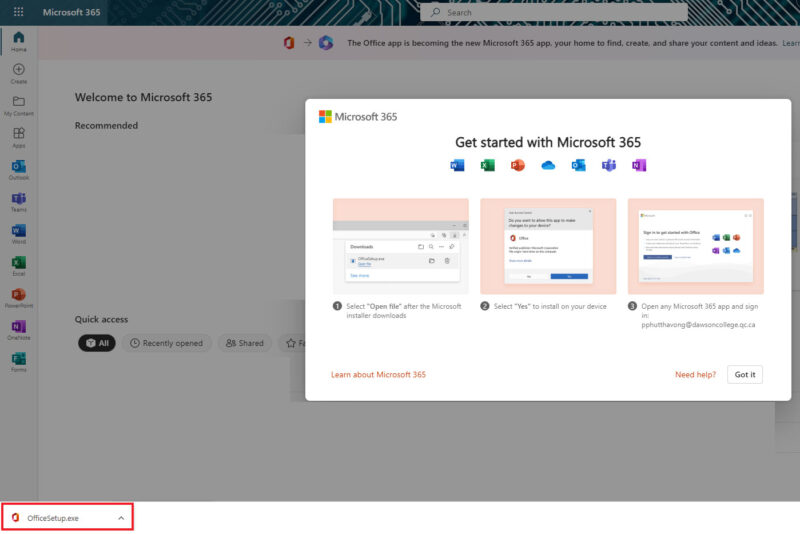Click the PowerPoint icon in the dialog

click(517, 165)
